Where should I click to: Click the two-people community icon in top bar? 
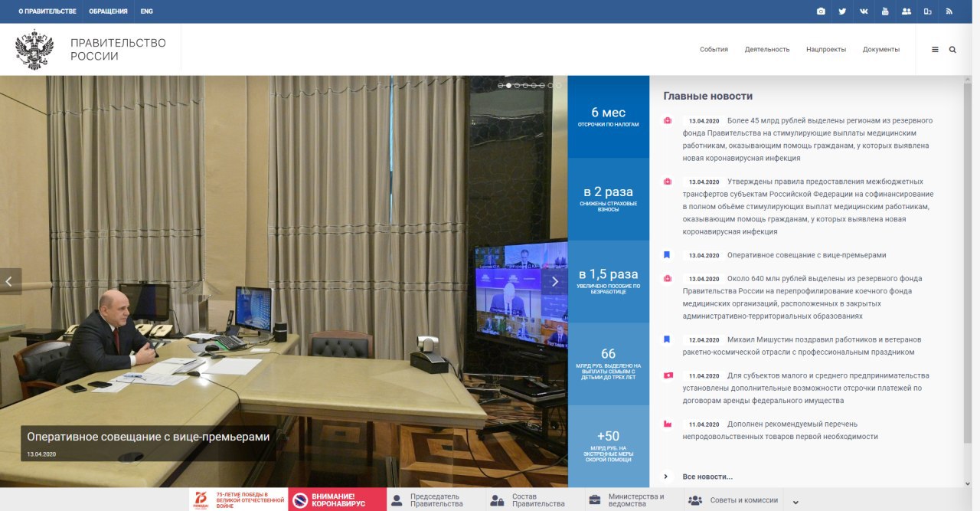[x=906, y=11]
